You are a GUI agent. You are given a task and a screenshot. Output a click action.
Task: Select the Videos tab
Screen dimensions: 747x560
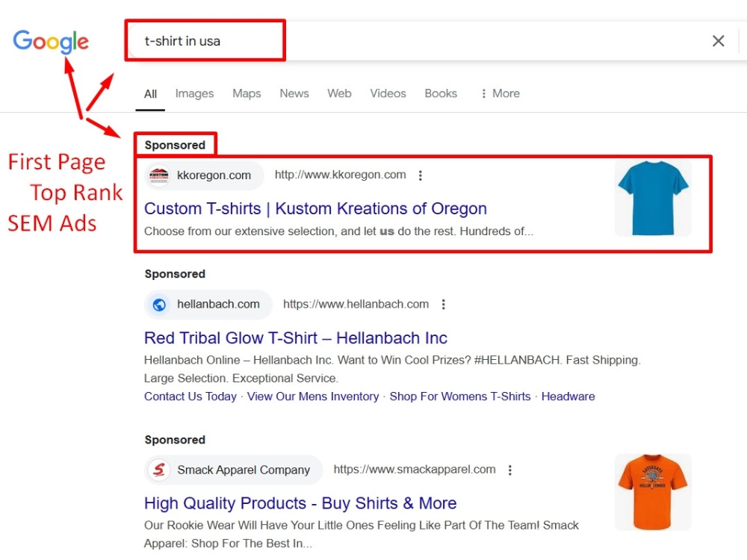click(x=388, y=93)
